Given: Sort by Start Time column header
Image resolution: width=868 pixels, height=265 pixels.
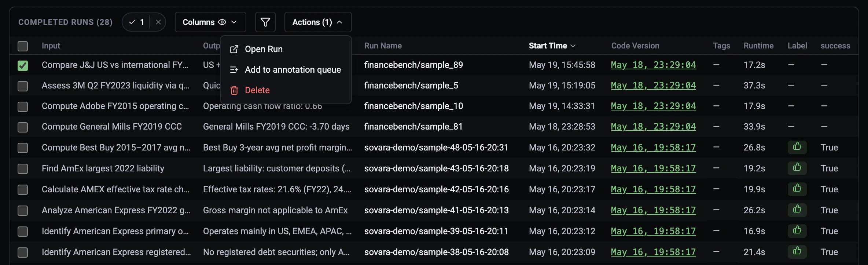Looking at the screenshot, I should point(552,46).
